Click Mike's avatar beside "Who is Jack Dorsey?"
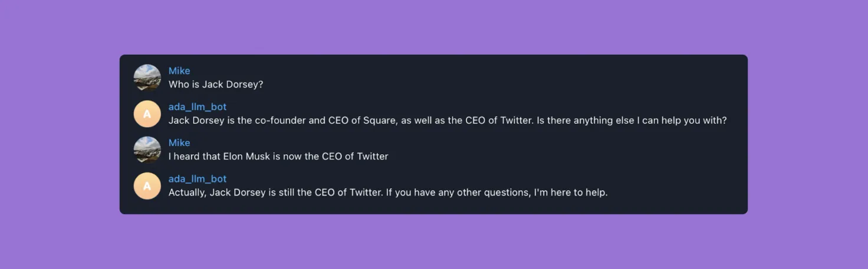This screenshot has width=868, height=269. [147, 78]
